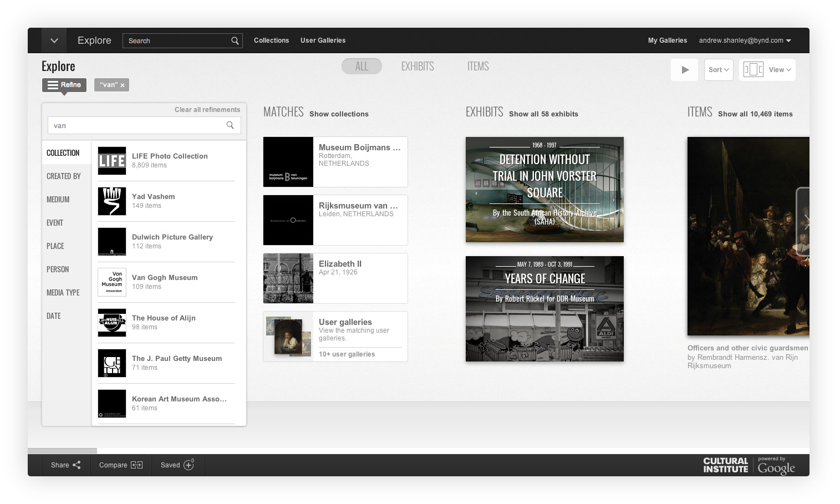Screen dimensions: 840x504
Task: Open Rijksmuseum van thumbnail image
Action: [288, 220]
